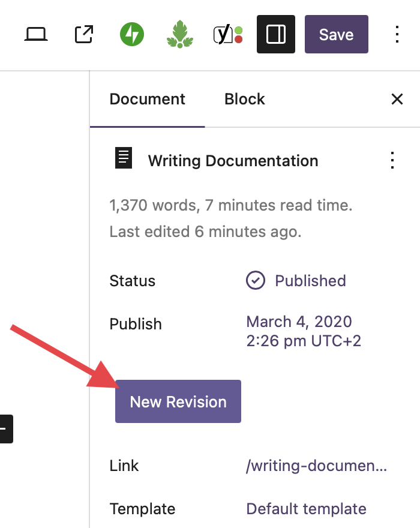Change the Published status

(310, 281)
